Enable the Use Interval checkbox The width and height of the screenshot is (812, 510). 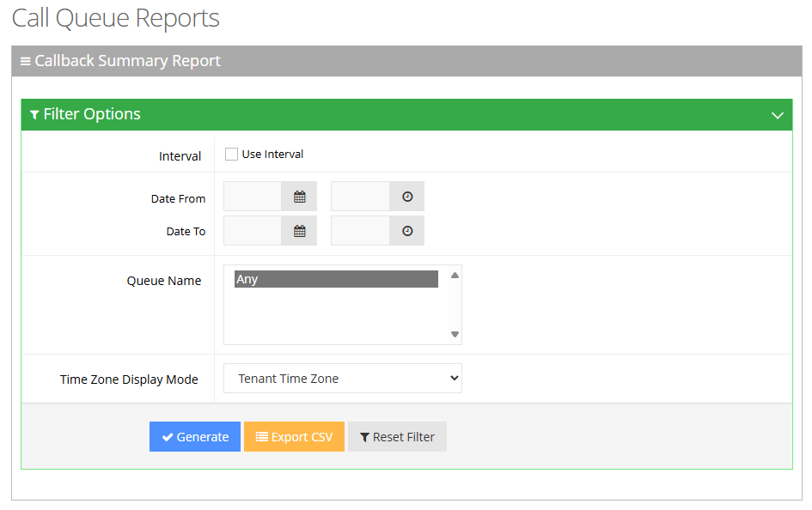point(231,154)
